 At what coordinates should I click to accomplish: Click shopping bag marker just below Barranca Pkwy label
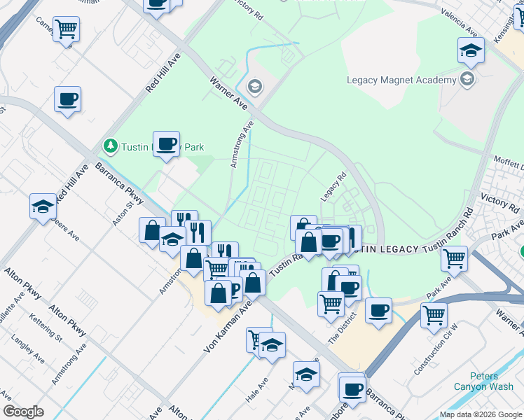pos(151,230)
